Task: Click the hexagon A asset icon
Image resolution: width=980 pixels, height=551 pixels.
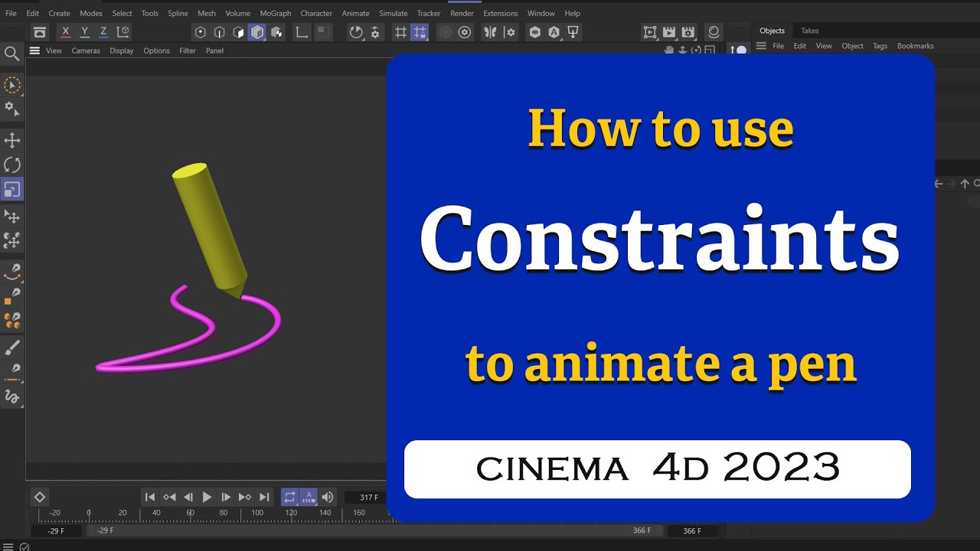Action: tap(554, 32)
